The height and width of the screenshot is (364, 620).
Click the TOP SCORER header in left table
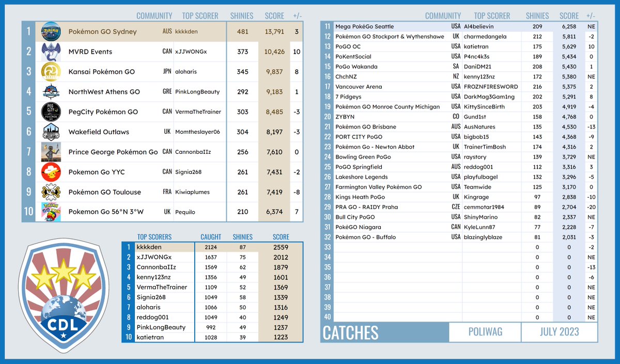(200, 16)
